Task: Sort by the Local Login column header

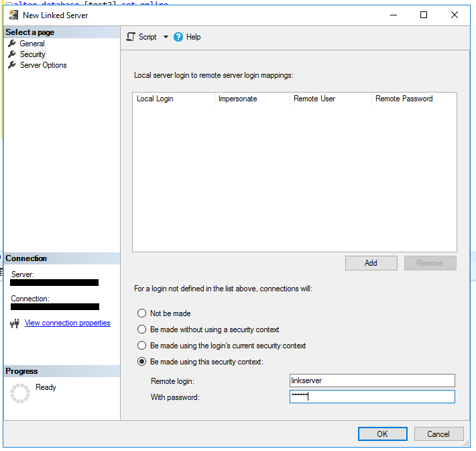Action: click(174, 99)
